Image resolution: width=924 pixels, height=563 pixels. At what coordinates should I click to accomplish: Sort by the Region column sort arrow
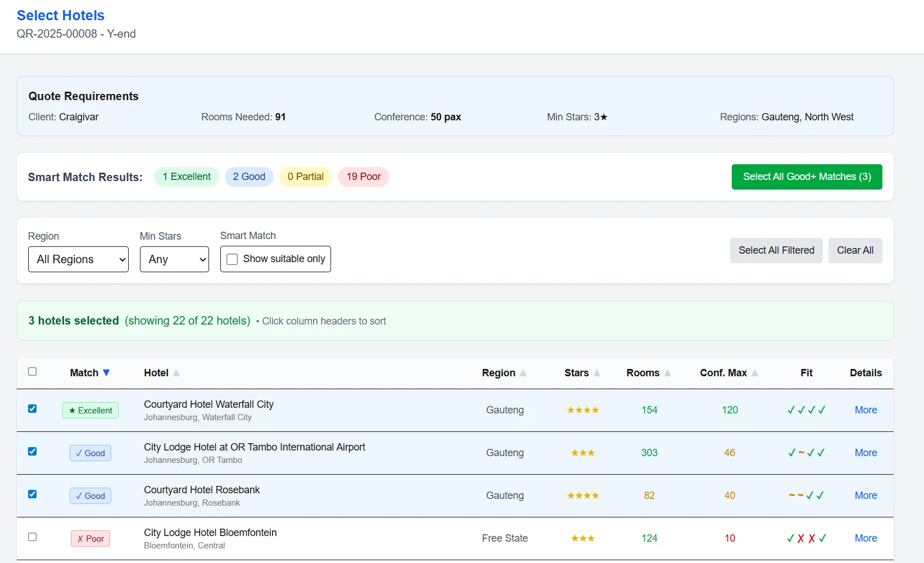(x=523, y=372)
